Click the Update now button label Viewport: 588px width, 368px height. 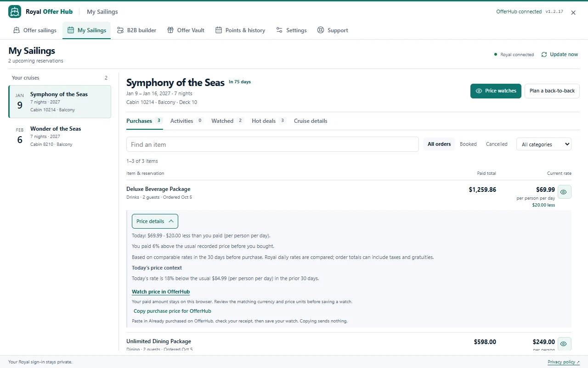564,54
